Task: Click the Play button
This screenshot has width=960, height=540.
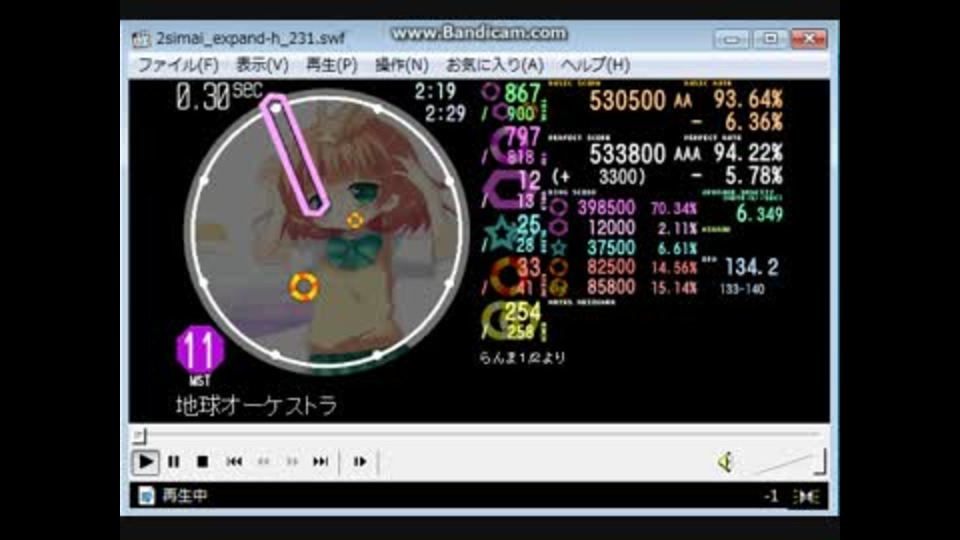Action: point(146,462)
